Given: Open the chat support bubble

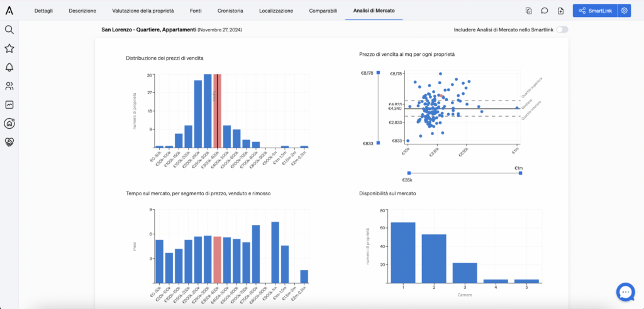Looking at the screenshot, I should pyautogui.click(x=626, y=292).
